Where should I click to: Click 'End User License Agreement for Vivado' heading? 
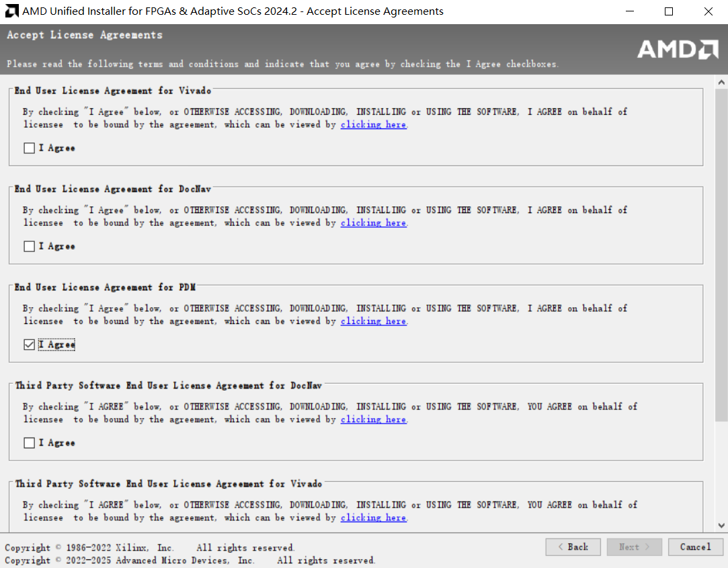click(x=113, y=91)
